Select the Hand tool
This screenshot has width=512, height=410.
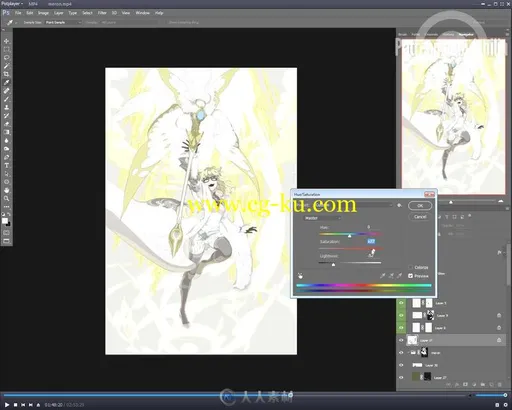(6, 190)
